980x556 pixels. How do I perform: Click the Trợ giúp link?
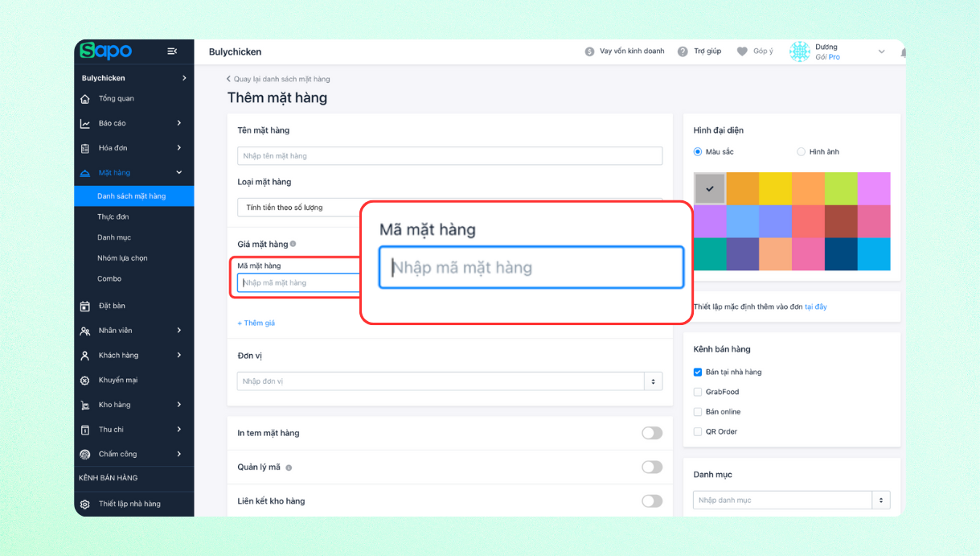pyautogui.click(x=707, y=51)
